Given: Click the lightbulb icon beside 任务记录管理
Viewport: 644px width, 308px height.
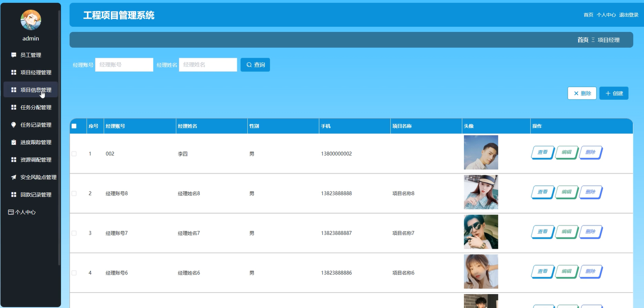Looking at the screenshot, I should click(x=14, y=125).
